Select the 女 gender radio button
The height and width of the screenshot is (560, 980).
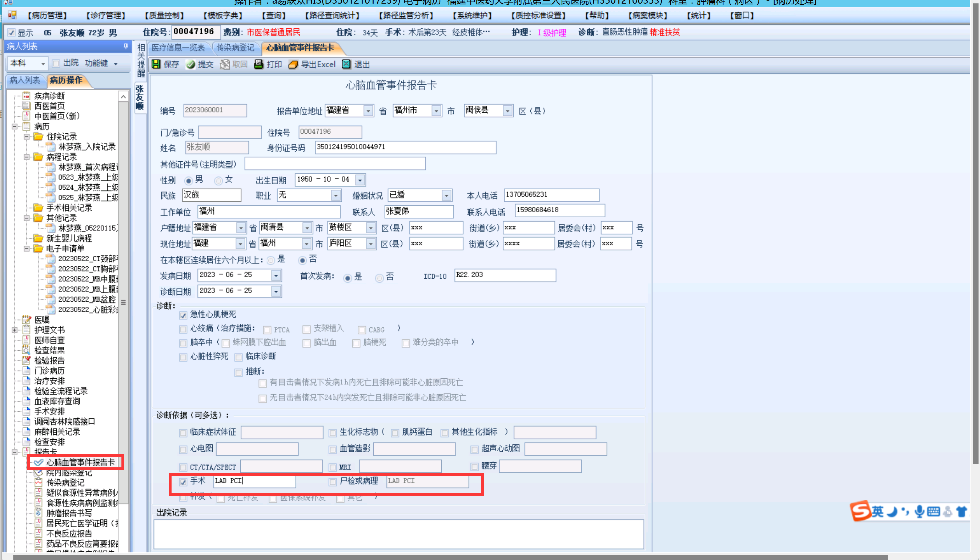point(218,181)
